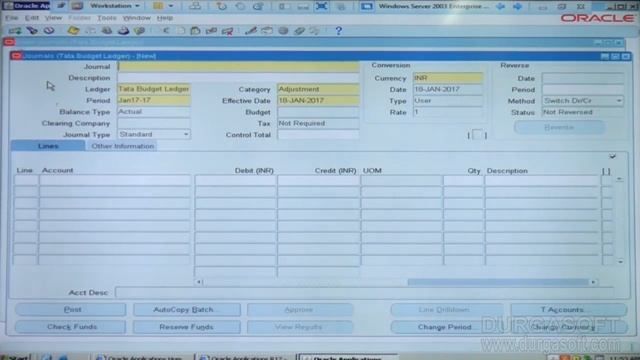Open the VMware power options dropdown arrow
The width and height of the screenshot is (640, 360).
tap(171, 6)
